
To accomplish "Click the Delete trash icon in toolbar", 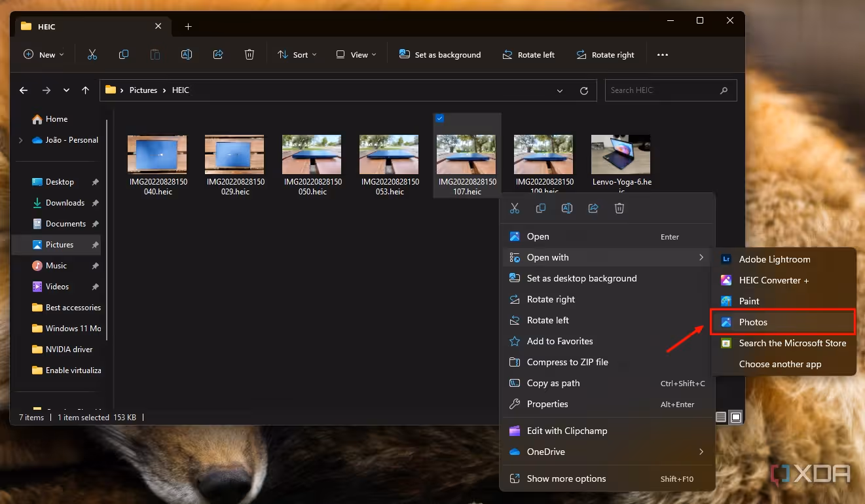I will (249, 55).
